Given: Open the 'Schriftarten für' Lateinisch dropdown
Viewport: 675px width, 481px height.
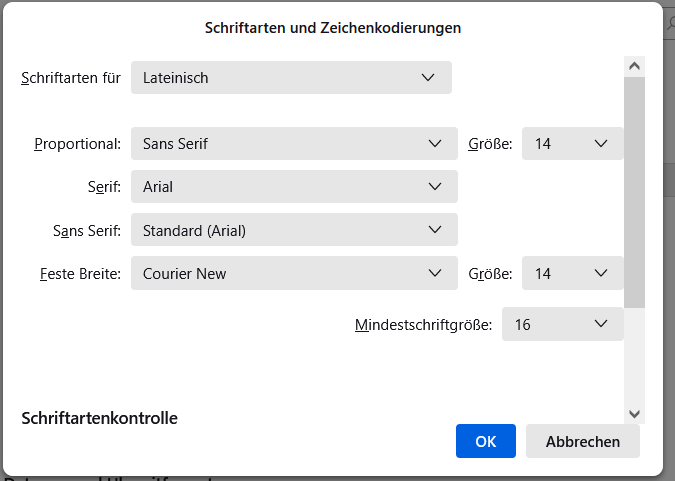Looking at the screenshot, I should point(291,77).
